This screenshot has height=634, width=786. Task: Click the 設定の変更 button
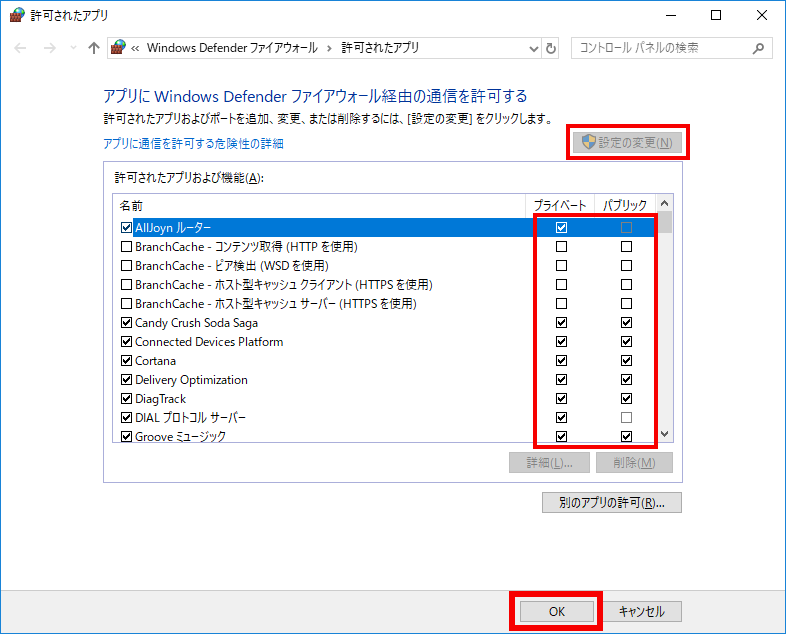pyautogui.click(x=628, y=142)
